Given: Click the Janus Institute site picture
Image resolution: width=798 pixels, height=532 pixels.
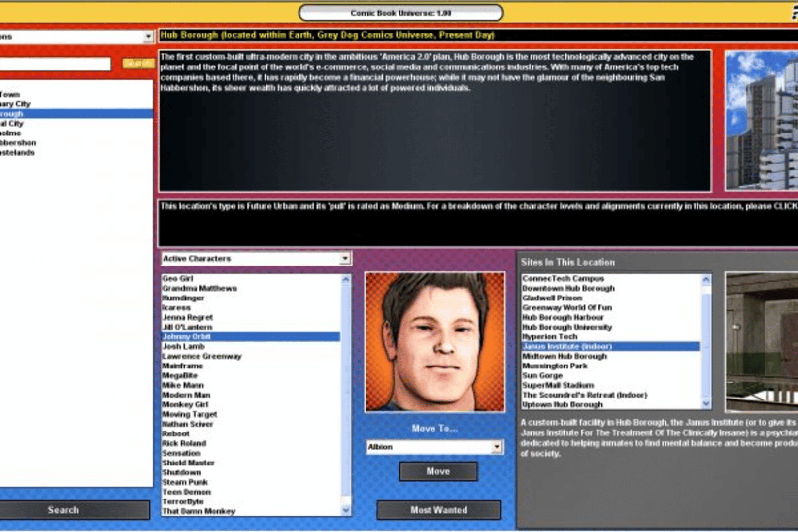Looking at the screenshot, I should click(x=761, y=342).
